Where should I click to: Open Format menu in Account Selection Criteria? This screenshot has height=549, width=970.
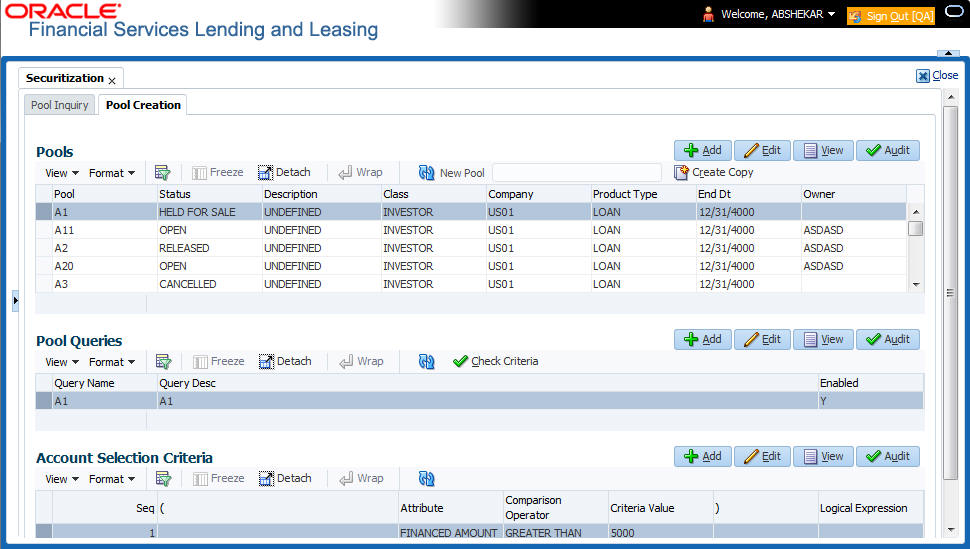pyautogui.click(x=112, y=479)
